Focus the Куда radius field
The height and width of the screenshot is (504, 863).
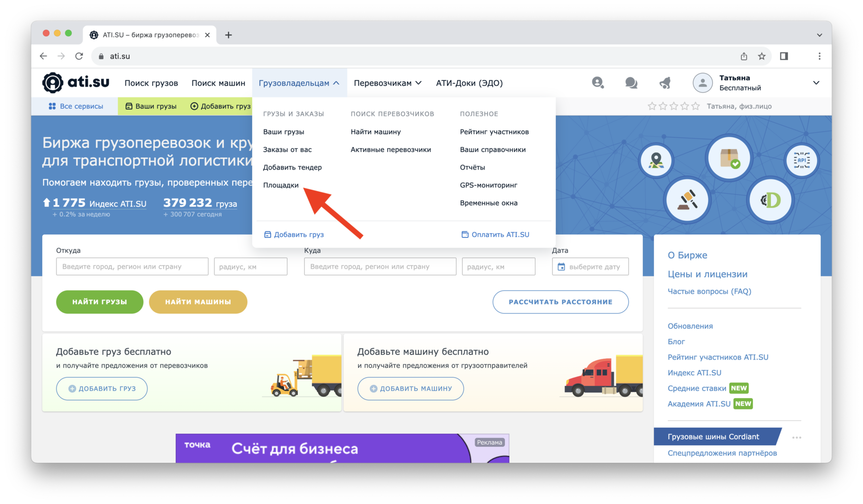click(x=499, y=267)
